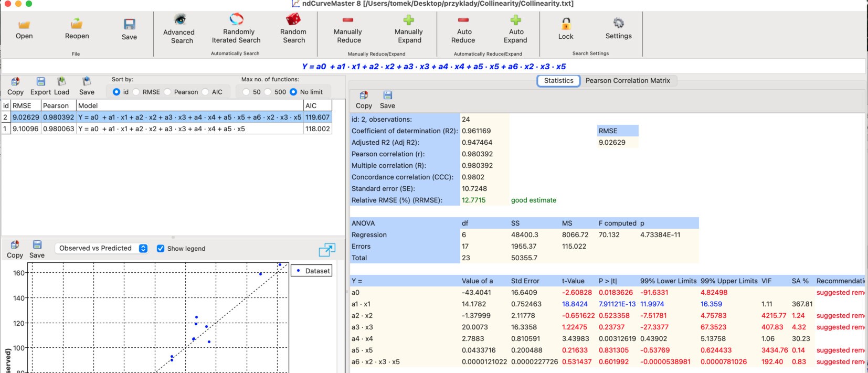Viewport: 868px width, 373px height.
Task: Limit functions to 500
Action: pyautogui.click(x=268, y=92)
